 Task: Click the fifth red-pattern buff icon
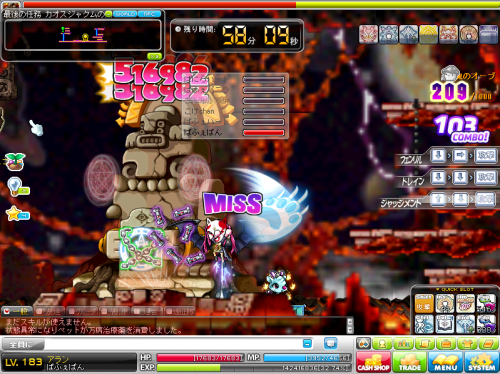tap(448, 34)
